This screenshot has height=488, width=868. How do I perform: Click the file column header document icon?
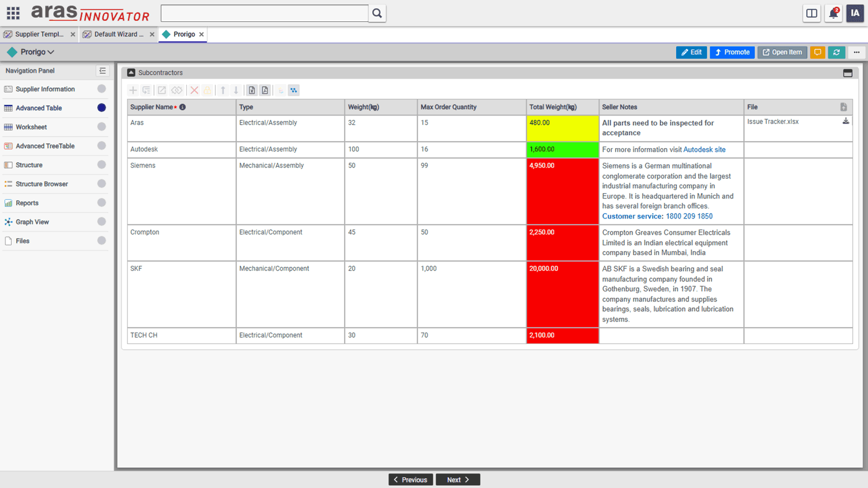coord(844,107)
